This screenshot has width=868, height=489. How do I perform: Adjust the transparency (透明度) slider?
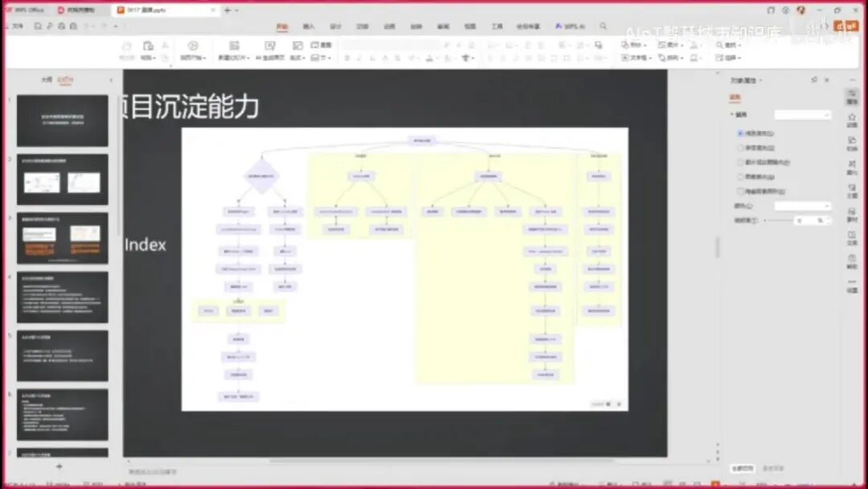pyautogui.click(x=778, y=220)
